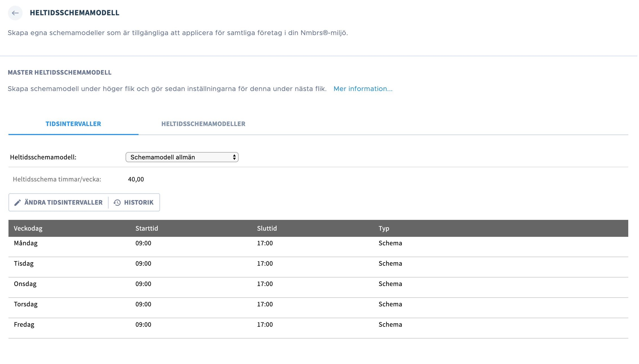
Task: Select the Sluttid column header
Action: click(x=267, y=228)
